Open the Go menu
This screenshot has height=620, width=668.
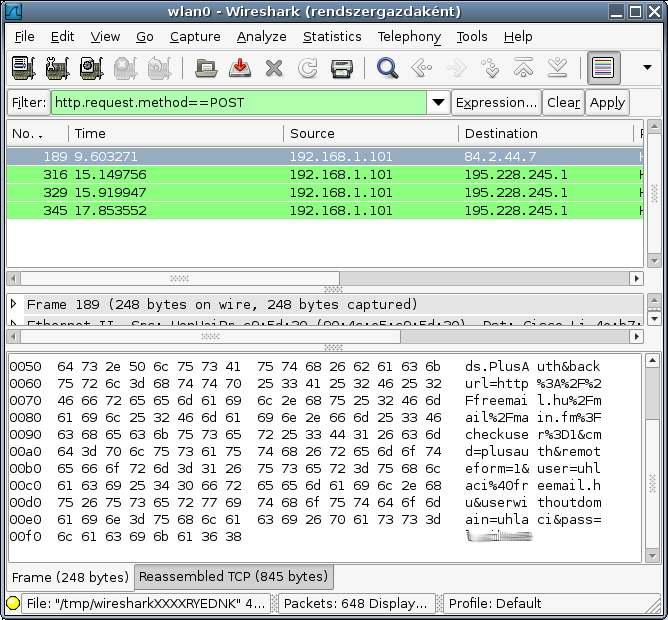click(x=144, y=37)
